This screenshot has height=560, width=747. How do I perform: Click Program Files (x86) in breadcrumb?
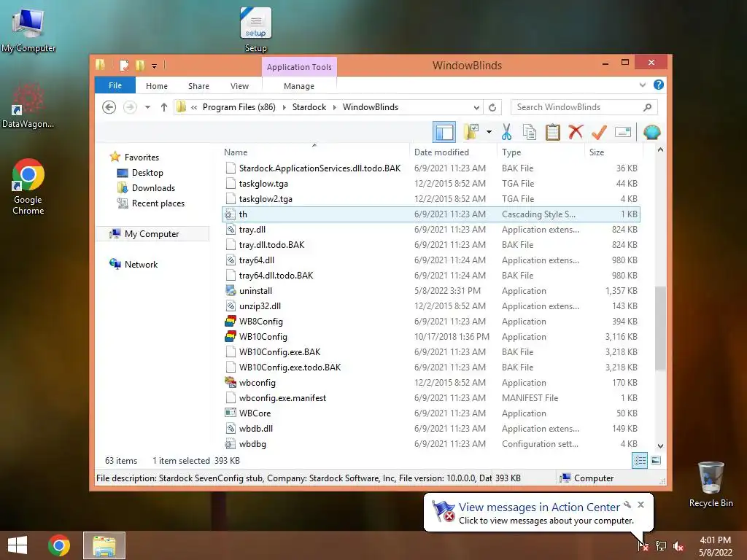[x=239, y=107]
